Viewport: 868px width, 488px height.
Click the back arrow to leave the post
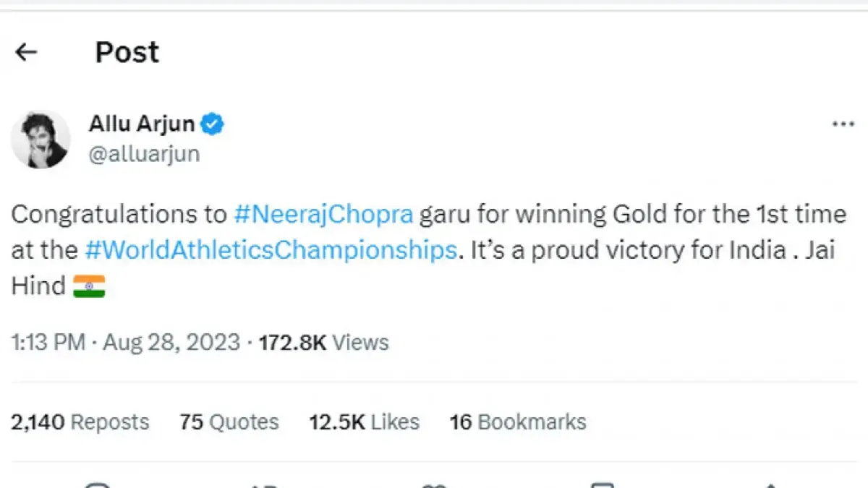[x=26, y=51]
